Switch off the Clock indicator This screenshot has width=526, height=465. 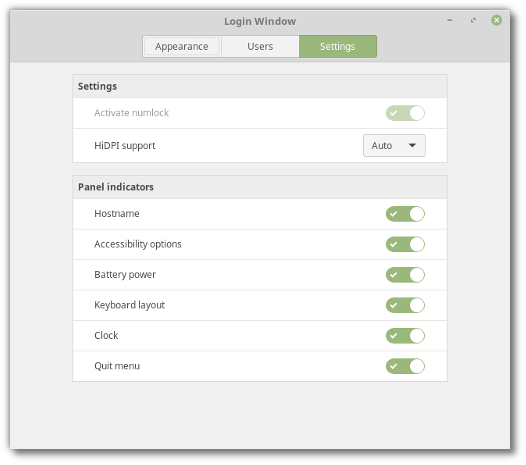click(x=405, y=336)
